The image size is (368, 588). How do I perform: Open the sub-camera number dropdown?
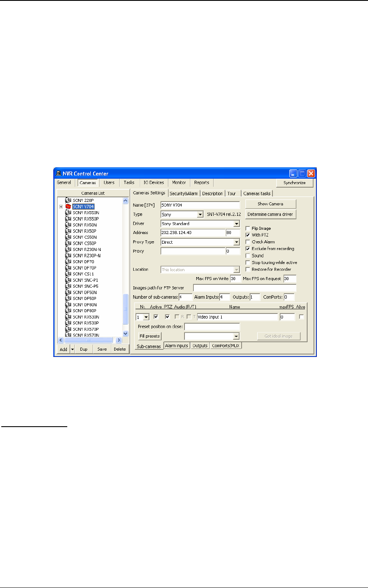click(x=146, y=317)
